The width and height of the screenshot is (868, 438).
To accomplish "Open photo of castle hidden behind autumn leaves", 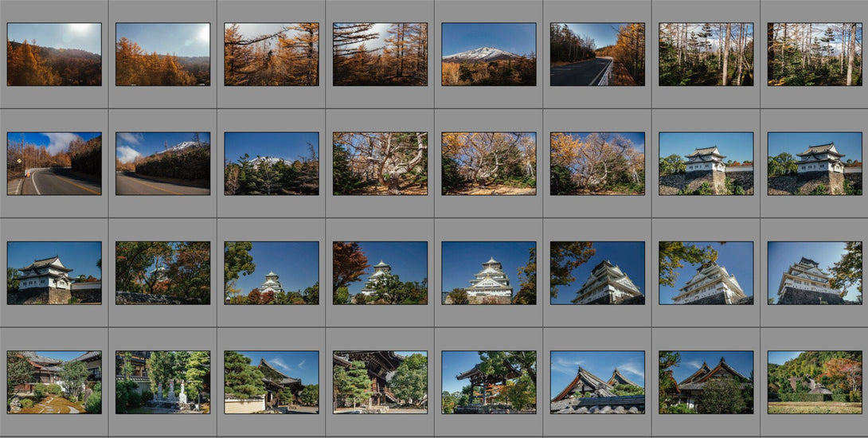I will coord(162,273).
